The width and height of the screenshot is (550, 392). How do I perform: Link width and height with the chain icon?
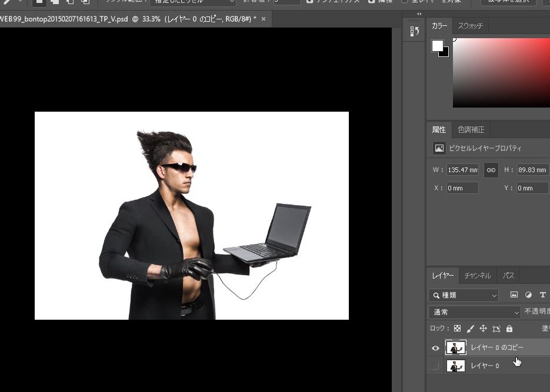coord(491,170)
